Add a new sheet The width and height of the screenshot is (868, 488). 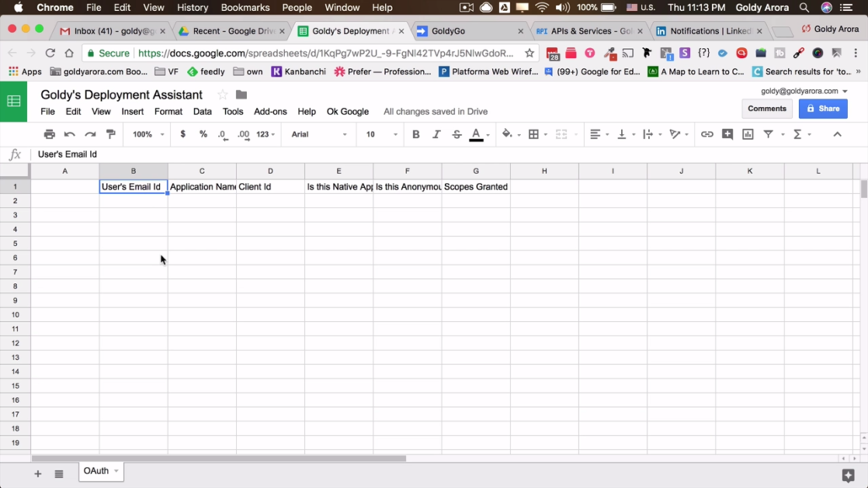pos(38,474)
